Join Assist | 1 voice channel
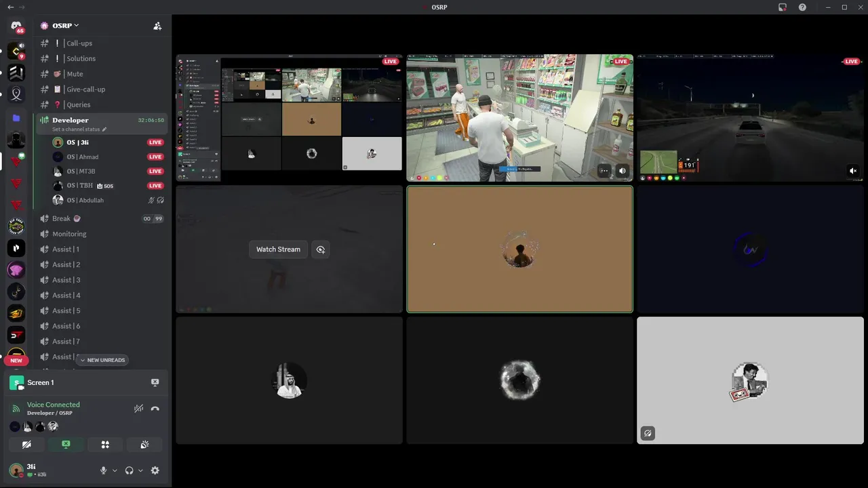 click(x=102, y=249)
